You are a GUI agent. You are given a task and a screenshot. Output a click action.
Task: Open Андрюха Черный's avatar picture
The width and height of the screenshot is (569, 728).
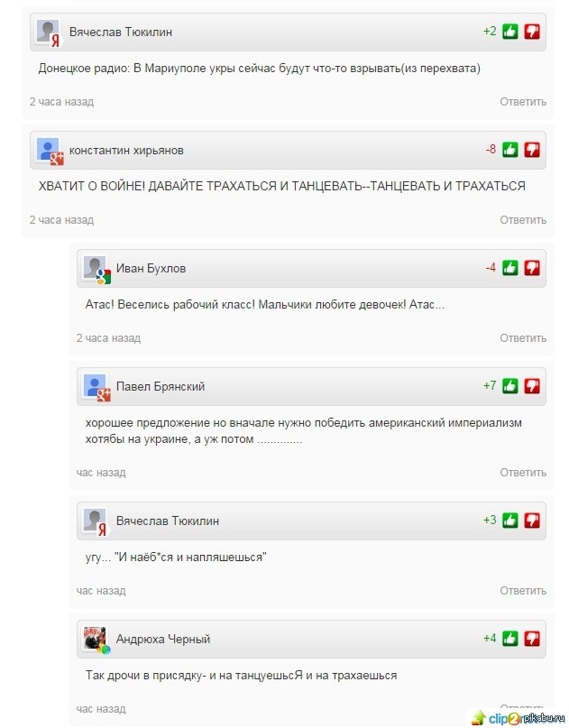click(x=96, y=639)
